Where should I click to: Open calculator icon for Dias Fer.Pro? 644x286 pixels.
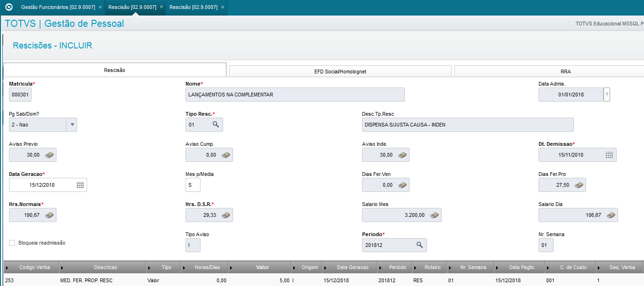(579, 185)
